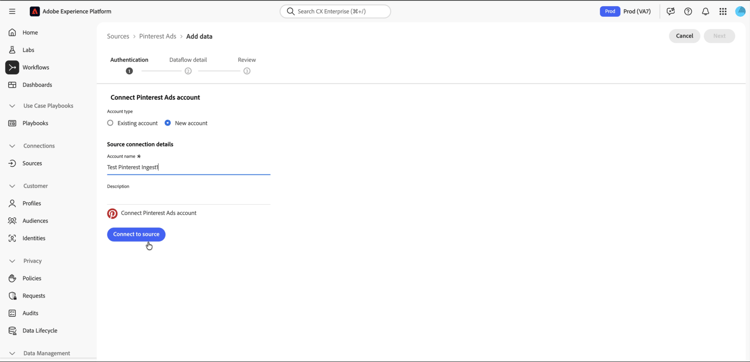This screenshot has width=750, height=362.
Task: Open Identities label in the sidebar
Action: click(34, 238)
